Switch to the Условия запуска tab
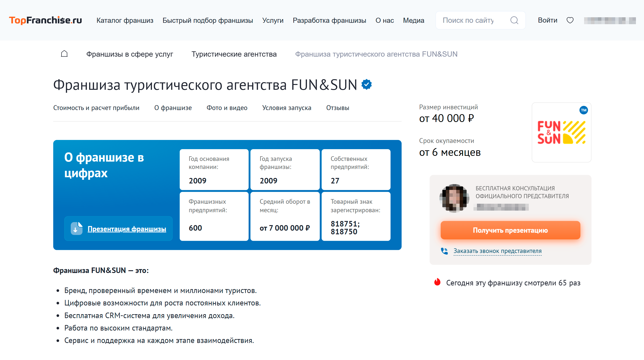The height and width of the screenshot is (360, 644). [x=286, y=108]
